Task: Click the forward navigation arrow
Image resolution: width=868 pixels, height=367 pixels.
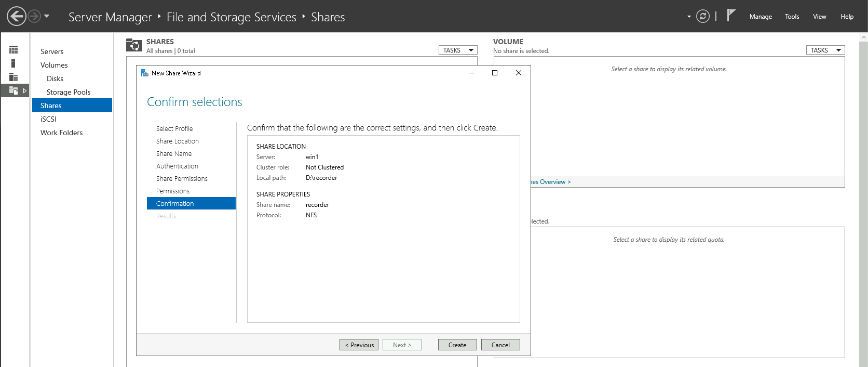Action: pyautogui.click(x=34, y=16)
